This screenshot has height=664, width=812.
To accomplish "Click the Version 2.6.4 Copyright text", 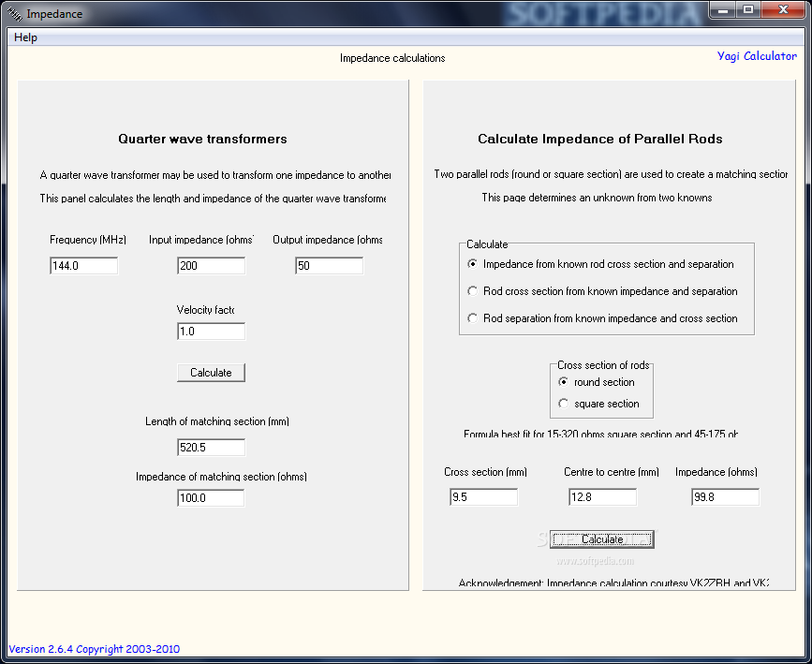I will point(95,649).
